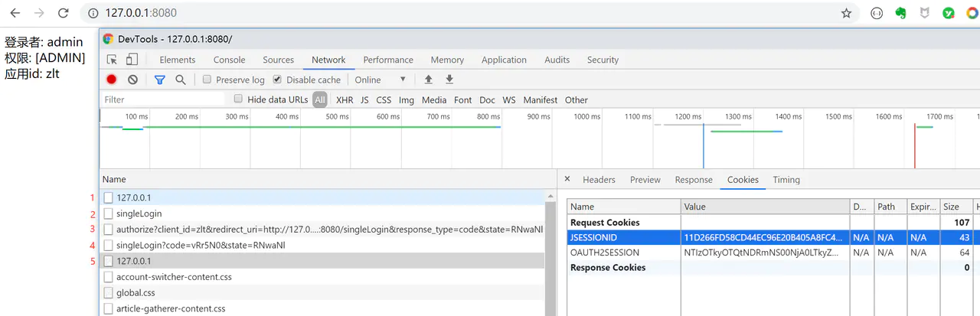
Task: Filter requests by CSS
Action: point(384,99)
